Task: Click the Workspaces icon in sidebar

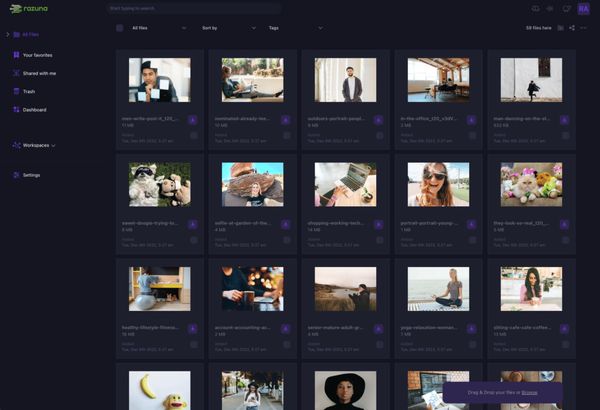Action: click(16, 145)
